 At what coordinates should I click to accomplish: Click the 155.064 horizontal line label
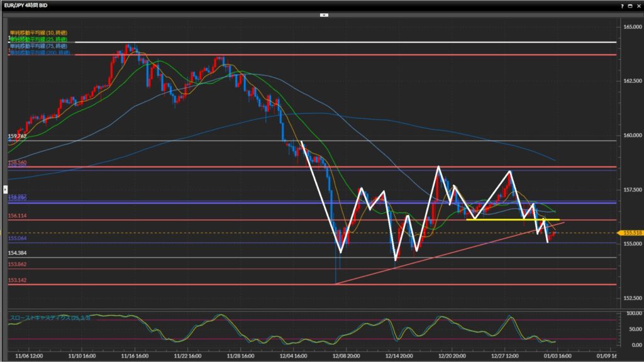tap(17, 238)
